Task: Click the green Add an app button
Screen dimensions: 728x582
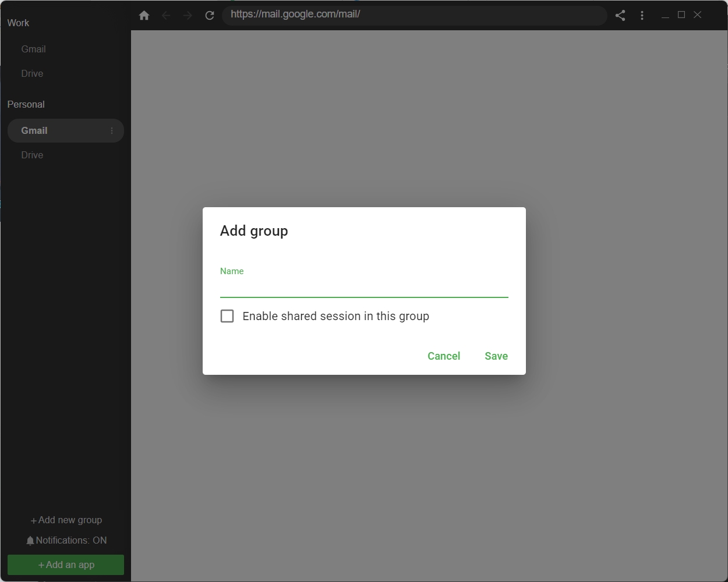Action: (66, 565)
